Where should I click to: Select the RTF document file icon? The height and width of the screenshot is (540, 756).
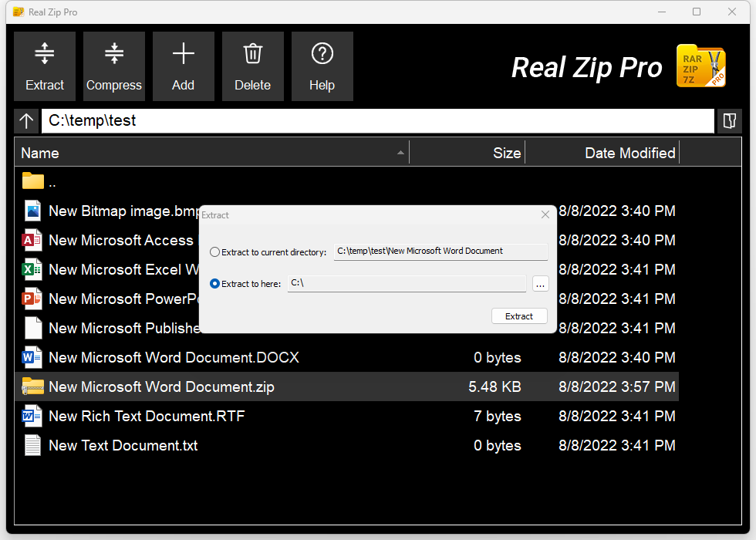32,416
